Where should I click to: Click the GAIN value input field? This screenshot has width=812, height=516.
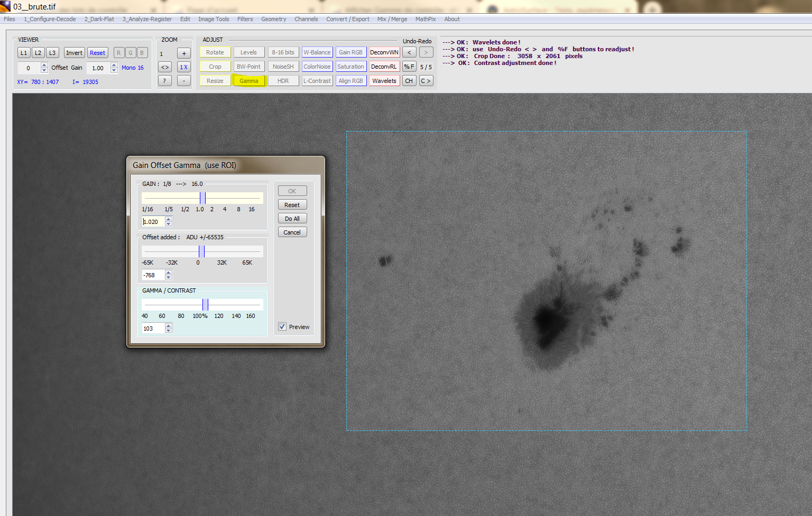click(x=153, y=222)
